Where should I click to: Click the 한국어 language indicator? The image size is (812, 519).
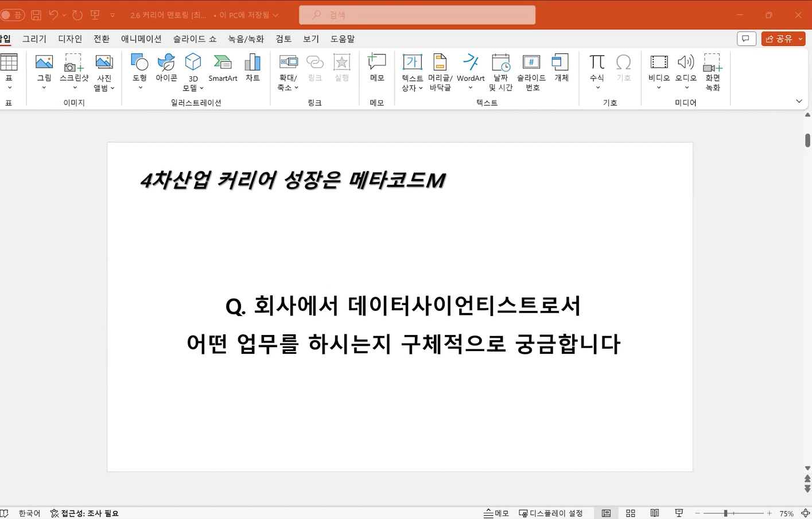[x=29, y=513]
